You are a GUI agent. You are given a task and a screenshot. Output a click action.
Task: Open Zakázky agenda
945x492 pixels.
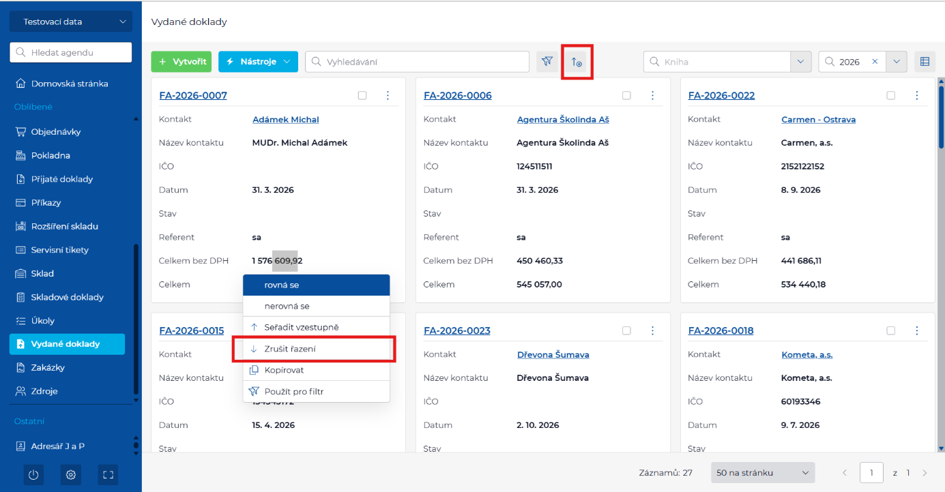40,368
